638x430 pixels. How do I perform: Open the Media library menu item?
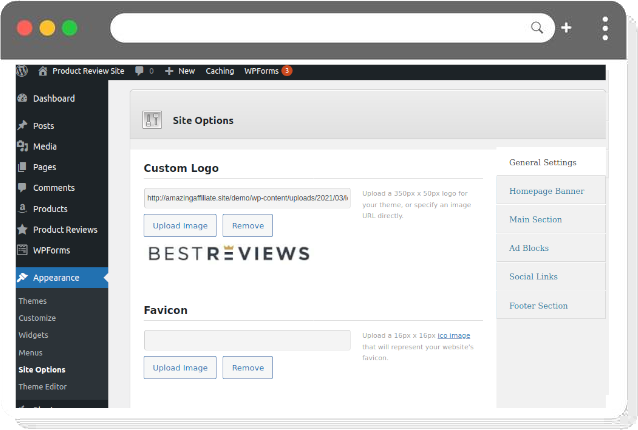44,146
